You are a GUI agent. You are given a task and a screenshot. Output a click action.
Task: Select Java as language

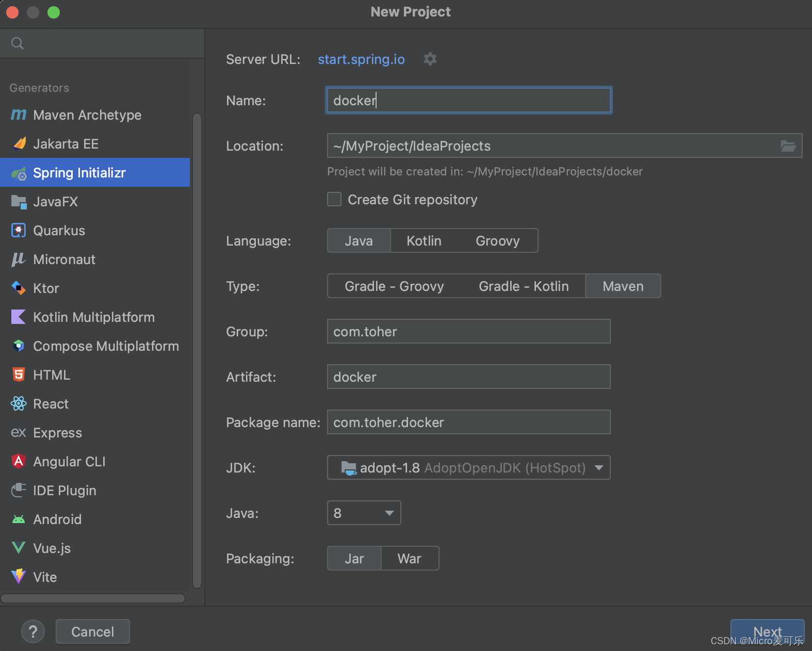click(x=359, y=241)
